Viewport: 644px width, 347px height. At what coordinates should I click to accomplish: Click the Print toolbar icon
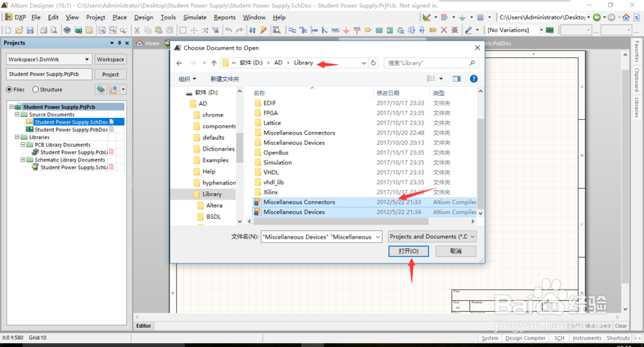tap(43, 30)
